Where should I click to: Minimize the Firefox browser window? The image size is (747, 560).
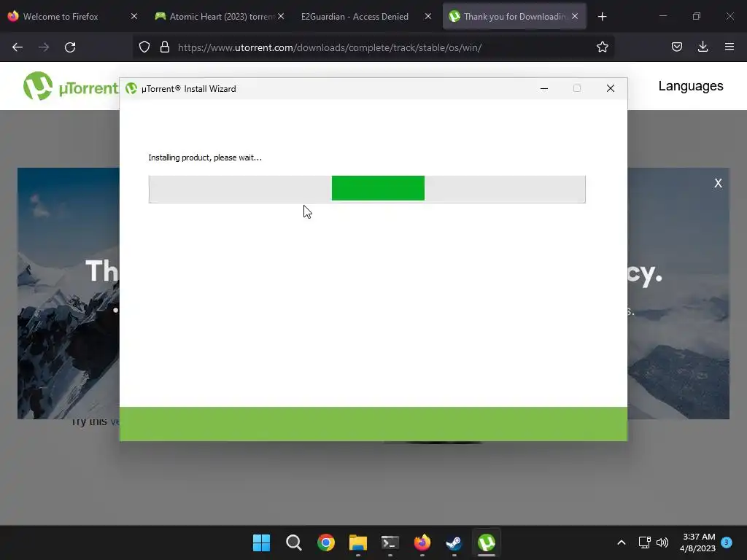pos(662,17)
